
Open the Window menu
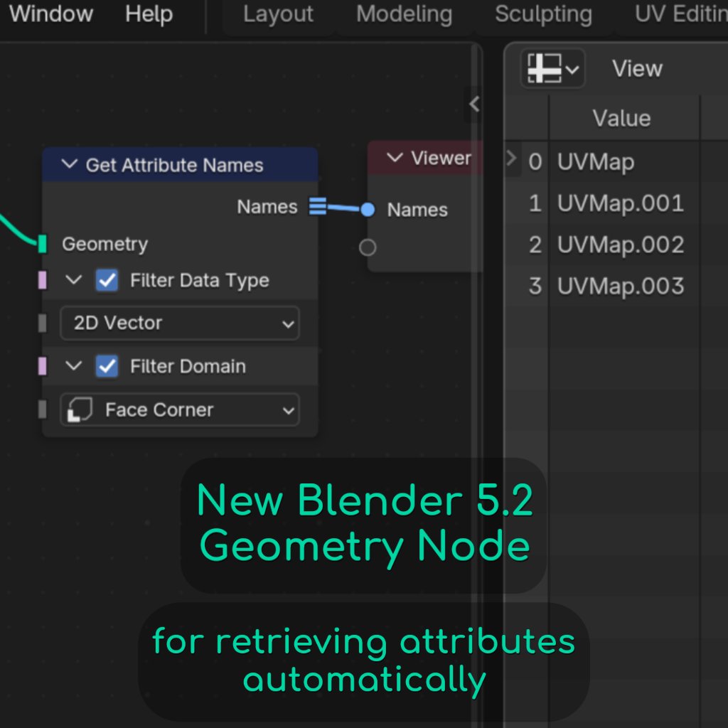tap(51, 14)
